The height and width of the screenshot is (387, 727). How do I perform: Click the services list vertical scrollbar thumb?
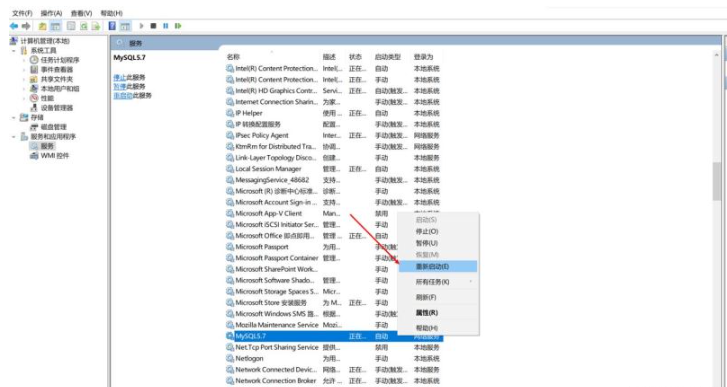(x=717, y=181)
